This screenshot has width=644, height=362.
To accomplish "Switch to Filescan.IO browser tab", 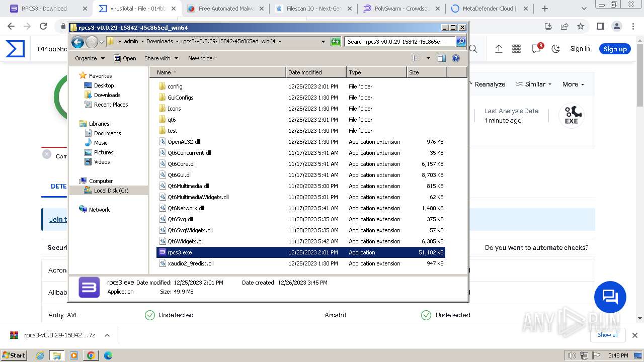I will (314, 9).
